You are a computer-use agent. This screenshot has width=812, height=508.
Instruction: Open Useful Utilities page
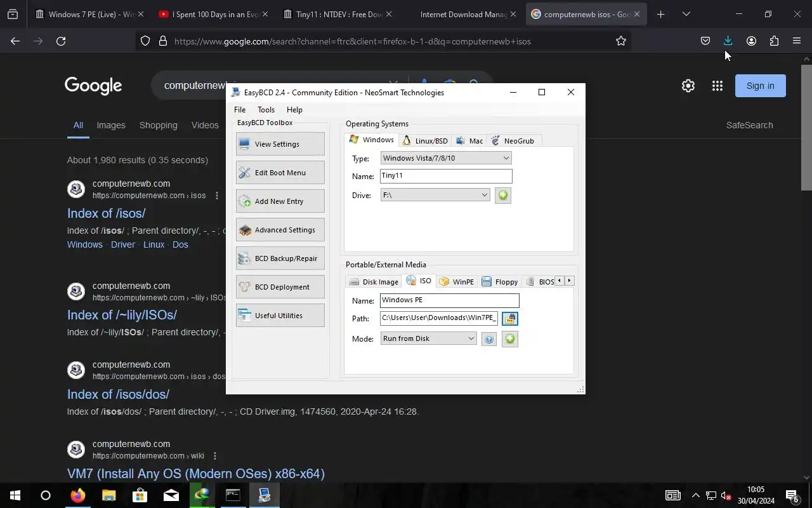point(280,316)
